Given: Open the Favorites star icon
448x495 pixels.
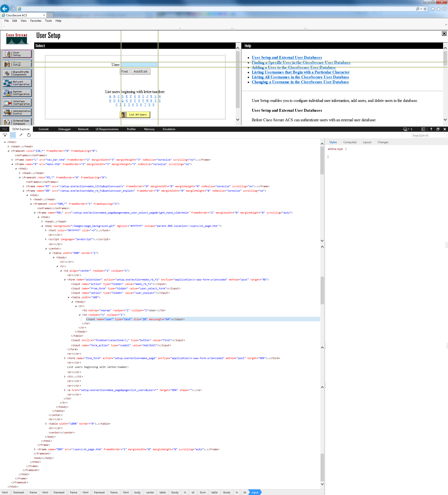Looking at the screenshot, I should 438,9.
